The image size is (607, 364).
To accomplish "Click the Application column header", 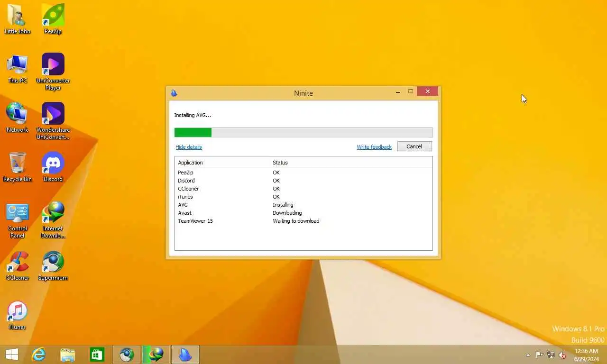I will pos(223,163).
